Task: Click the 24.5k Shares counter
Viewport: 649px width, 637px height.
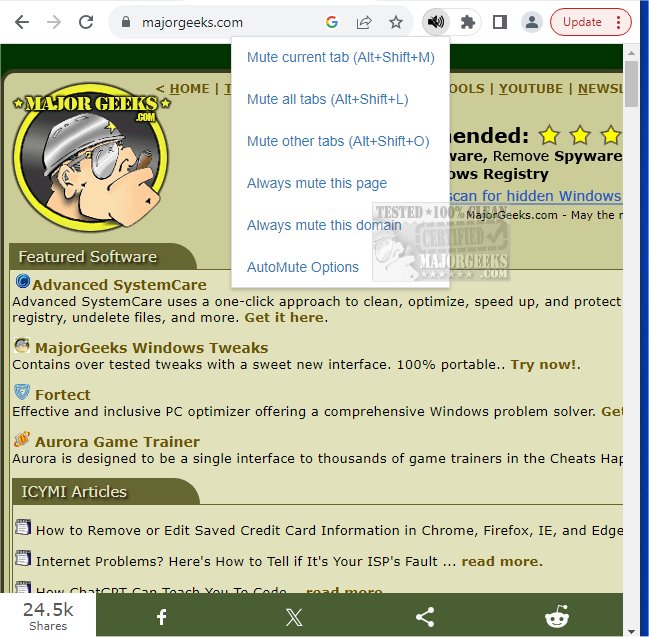Action: [x=48, y=616]
